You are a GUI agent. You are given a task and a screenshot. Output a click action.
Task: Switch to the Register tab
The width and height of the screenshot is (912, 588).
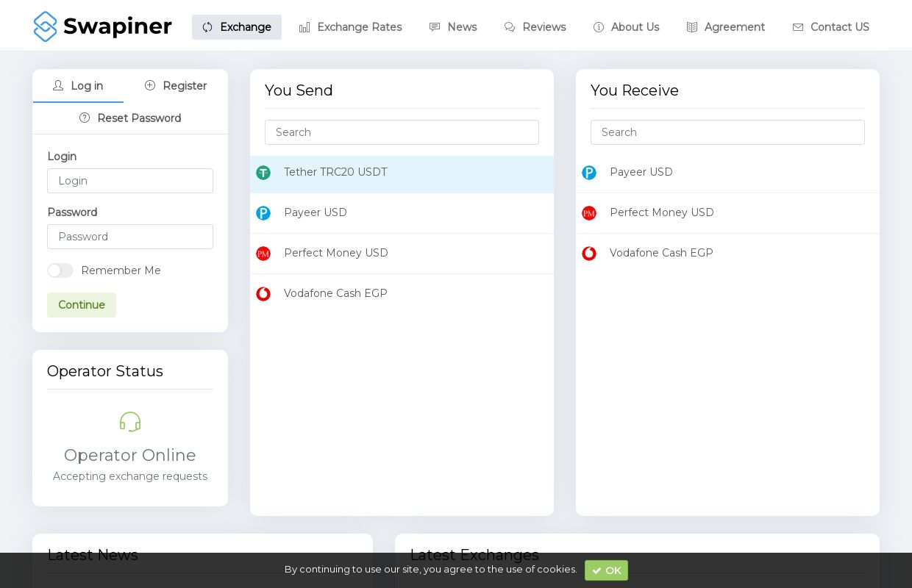tap(176, 86)
